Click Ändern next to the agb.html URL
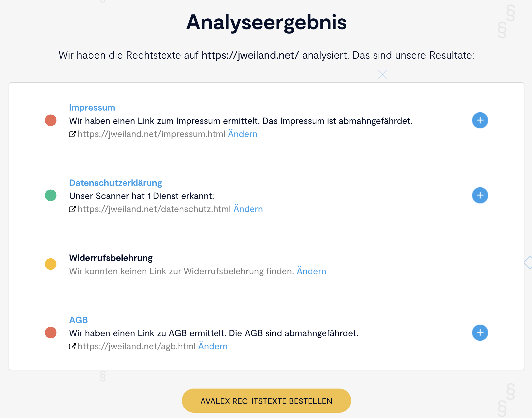This screenshot has height=418, width=532. 213,346
